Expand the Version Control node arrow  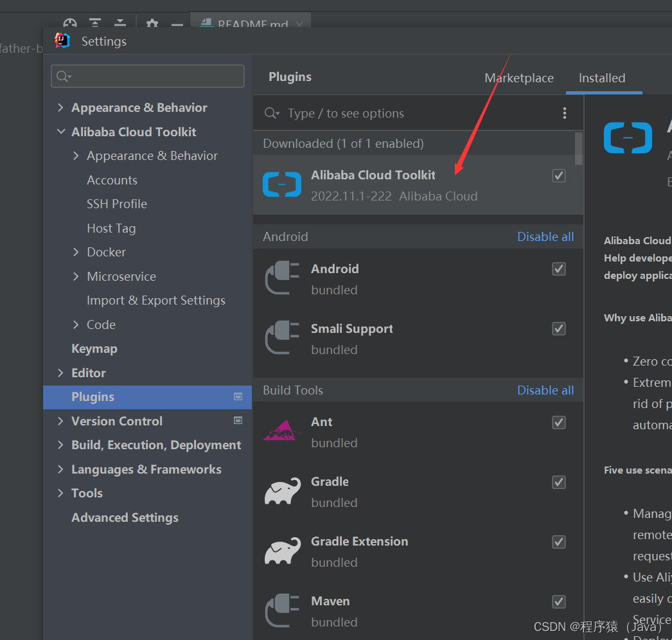tap(60, 421)
